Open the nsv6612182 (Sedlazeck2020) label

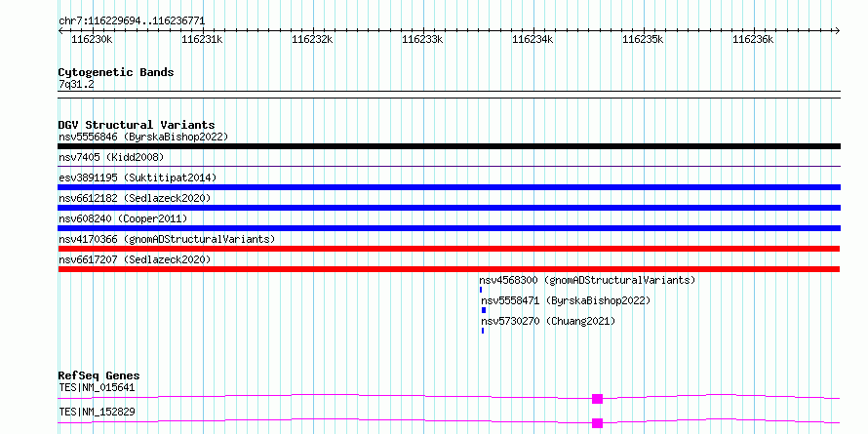tap(135, 198)
